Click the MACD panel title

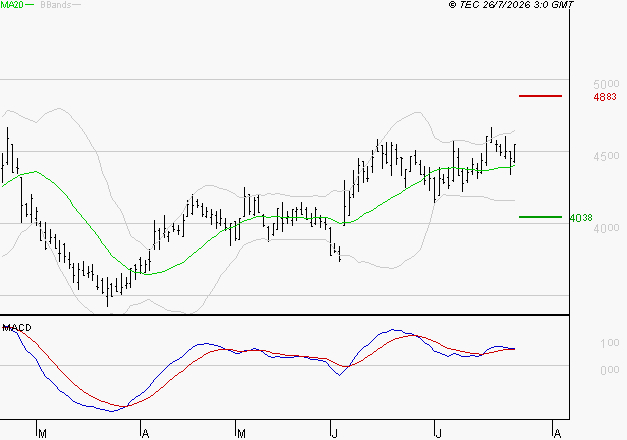(x=17, y=328)
